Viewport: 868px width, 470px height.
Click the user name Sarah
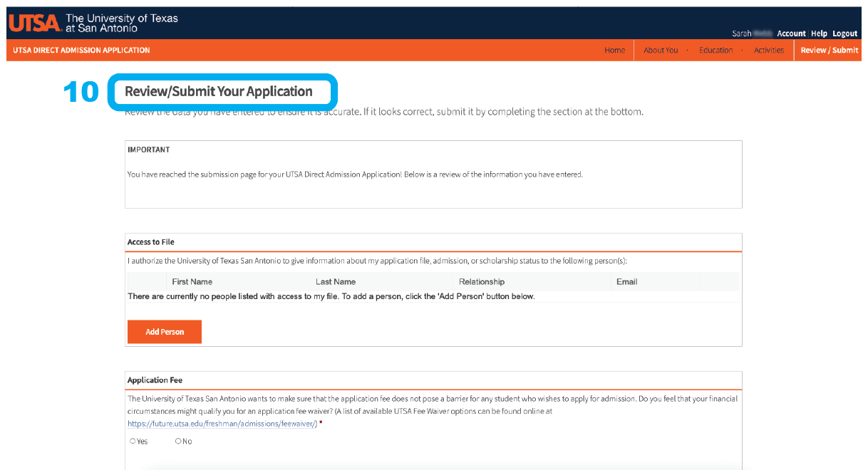click(x=741, y=33)
